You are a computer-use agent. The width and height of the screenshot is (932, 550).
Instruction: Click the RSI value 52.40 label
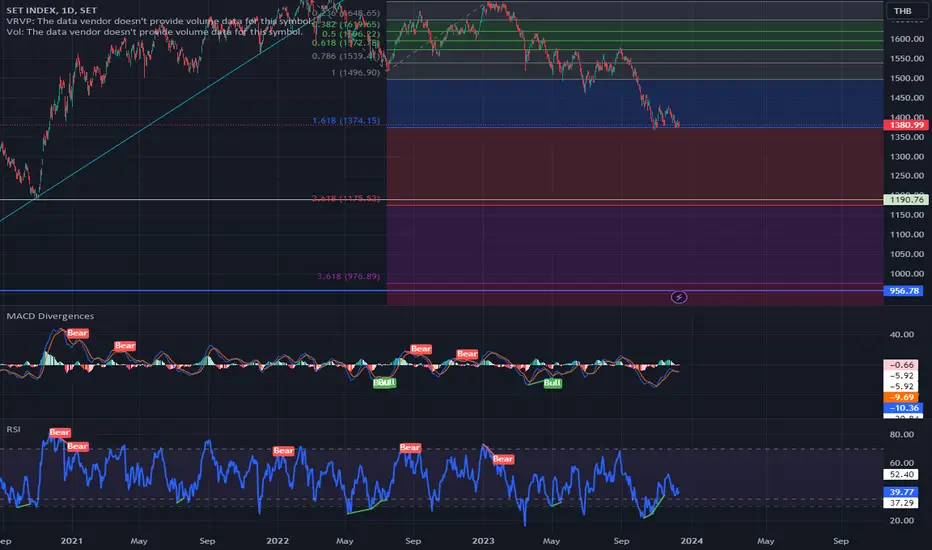coord(902,474)
